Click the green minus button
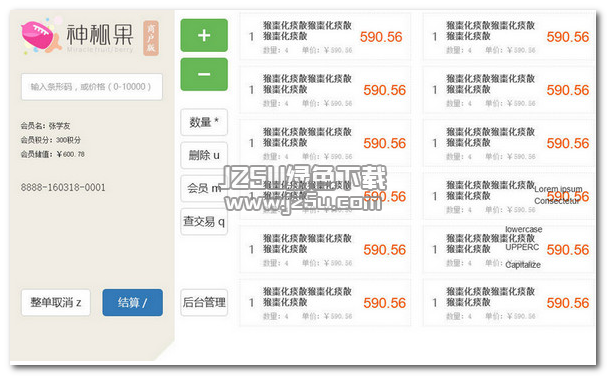This screenshot has height=376, width=607. click(204, 74)
